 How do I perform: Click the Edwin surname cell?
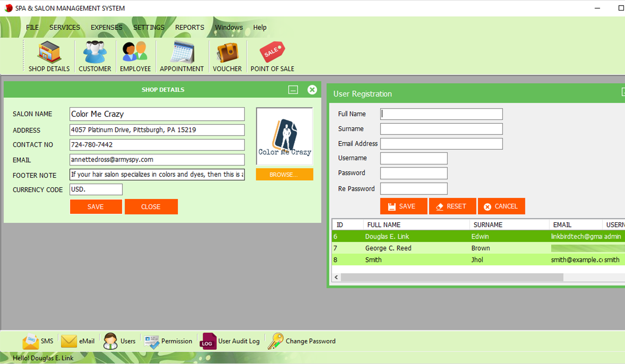coord(509,237)
